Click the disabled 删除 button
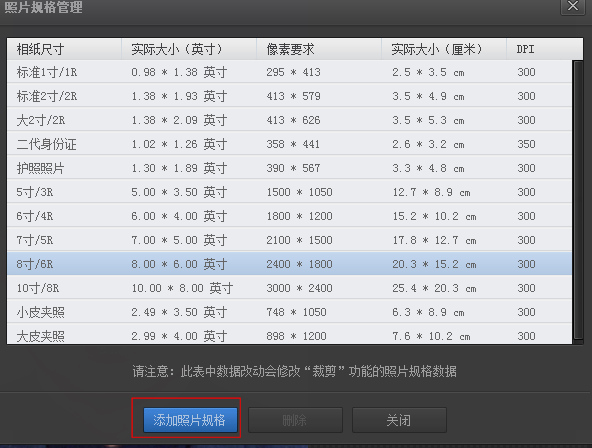This screenshot has width=592, height=448. pos(295,420)
